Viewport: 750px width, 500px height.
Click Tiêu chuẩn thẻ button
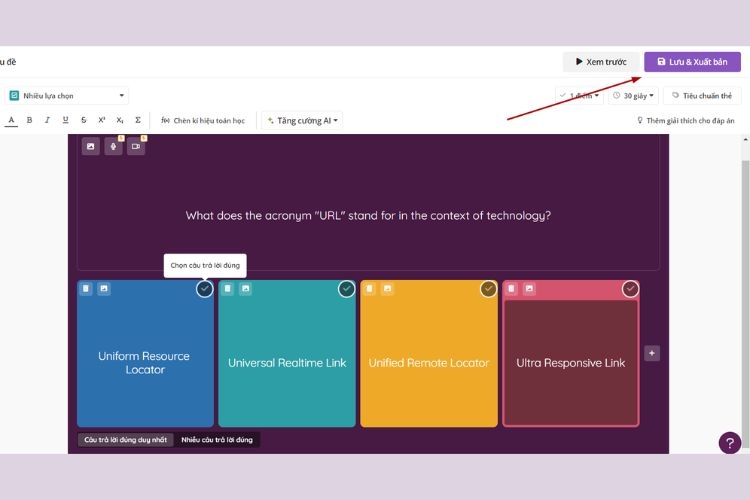click(702, 96)
